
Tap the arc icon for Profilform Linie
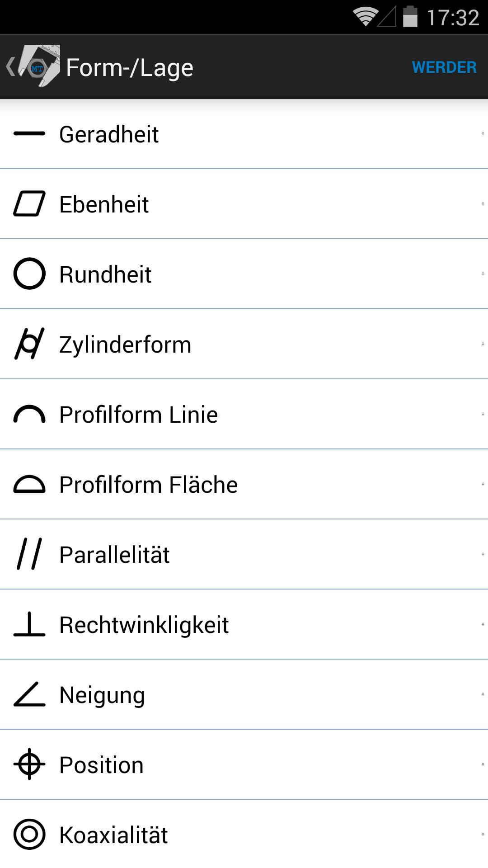point(29,414)
